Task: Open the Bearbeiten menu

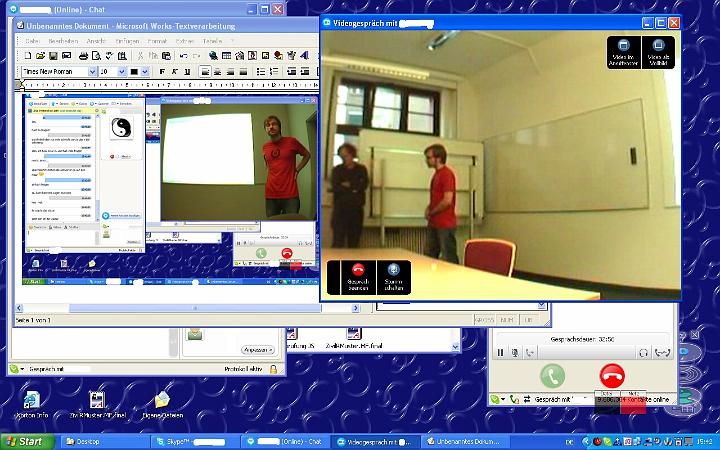Action: 63,41
